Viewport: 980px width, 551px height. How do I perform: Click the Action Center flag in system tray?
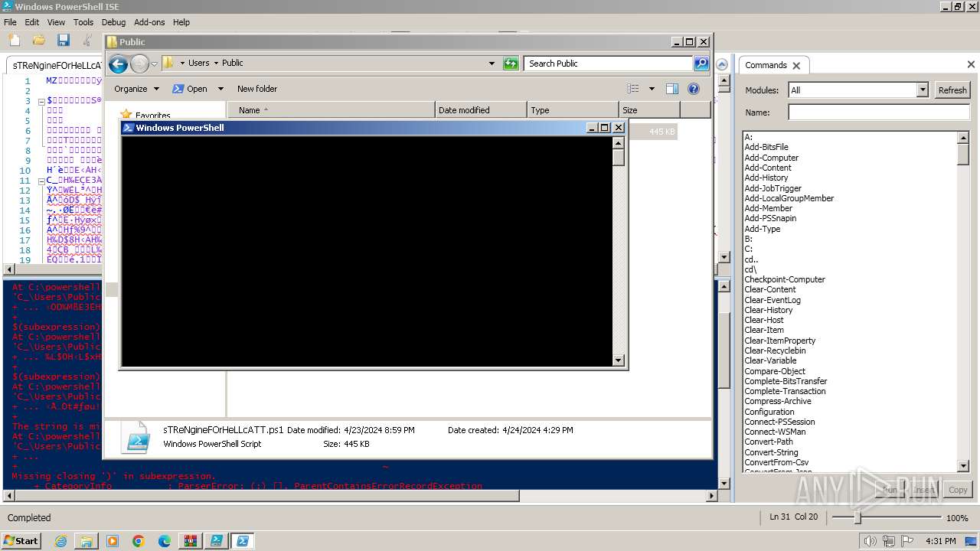[x=906, y=541]
